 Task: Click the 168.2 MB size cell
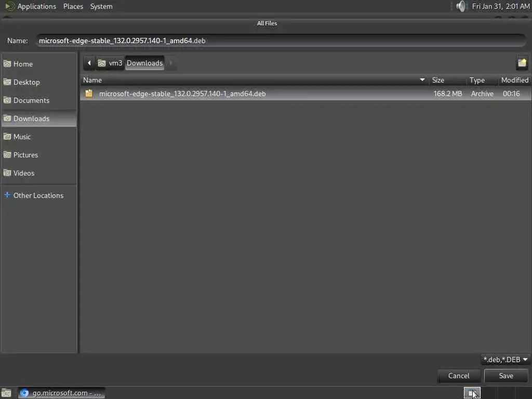click(447, 94)
